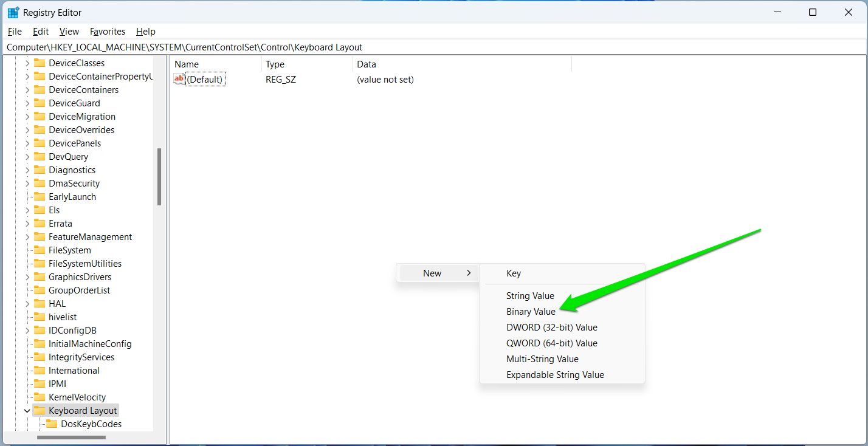Expand the GraphicsDrivers key
This screenshot has height=446, width=868.
(27, 276)
